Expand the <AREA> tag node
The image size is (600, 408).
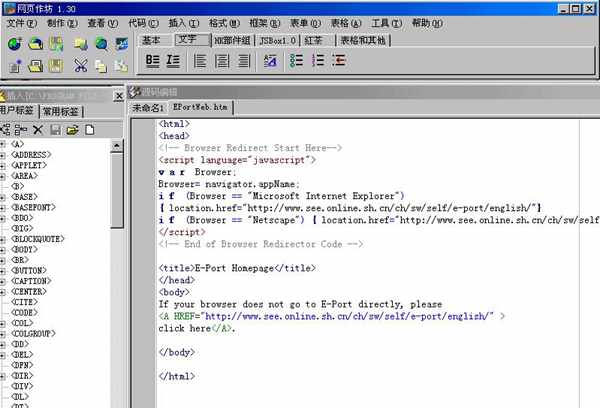3,176
